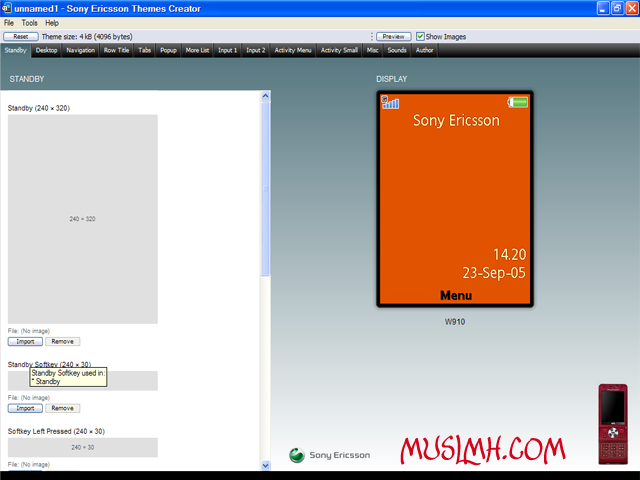Click the Sony Ericsson green logo icon
640x480 pixels.
tap(297, 455)
